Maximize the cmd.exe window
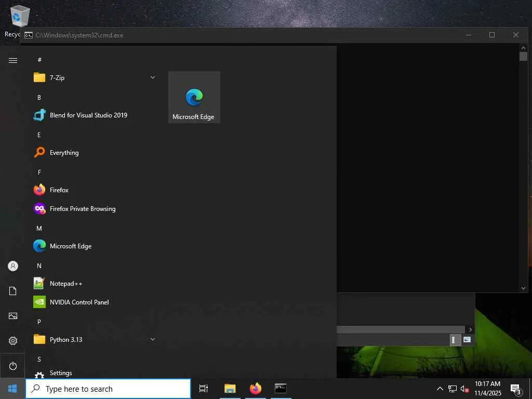 tap(492, 35)
